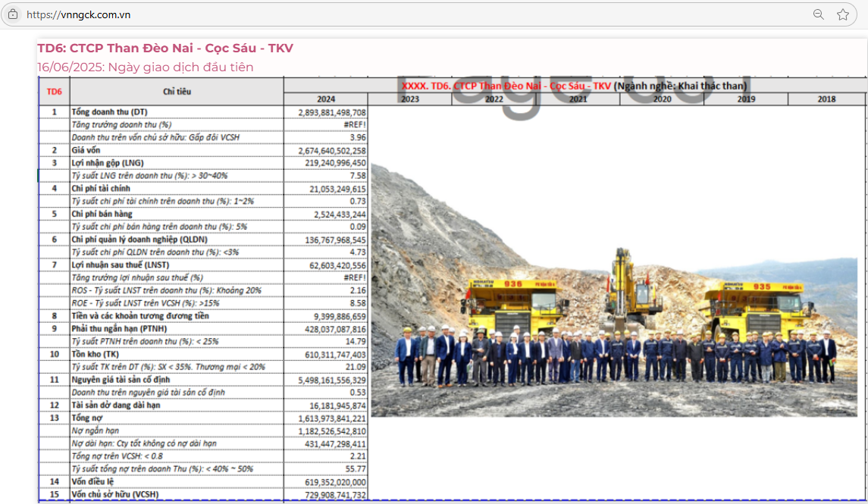
Task: Click value 431,447,298,411
Action: point(335,443)
